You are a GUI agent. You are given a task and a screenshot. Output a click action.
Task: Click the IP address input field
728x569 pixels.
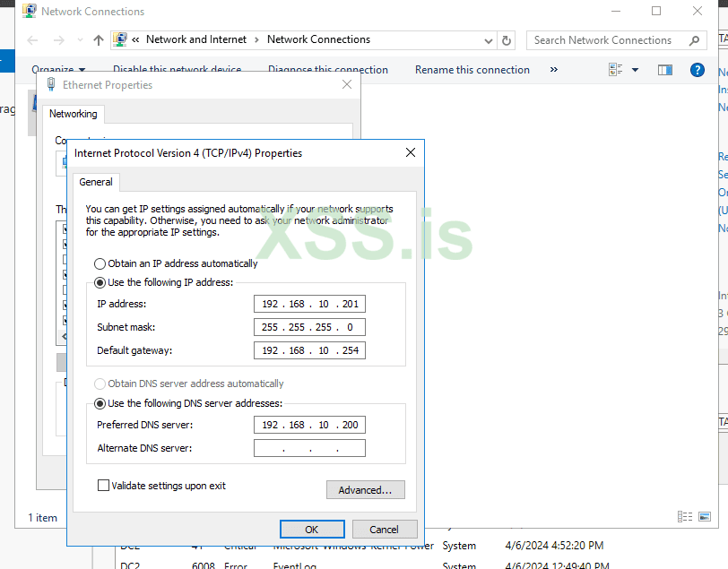[309, 304]
